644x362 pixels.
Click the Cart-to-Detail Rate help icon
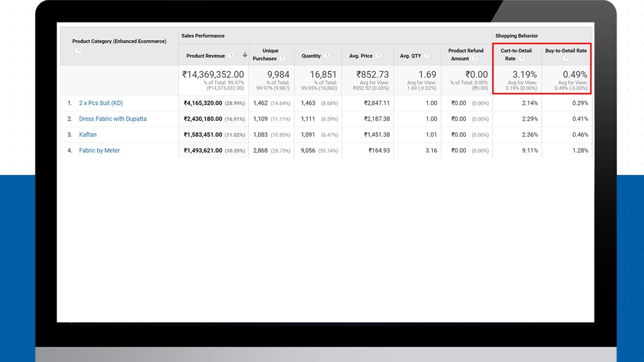tap(522, 58)
